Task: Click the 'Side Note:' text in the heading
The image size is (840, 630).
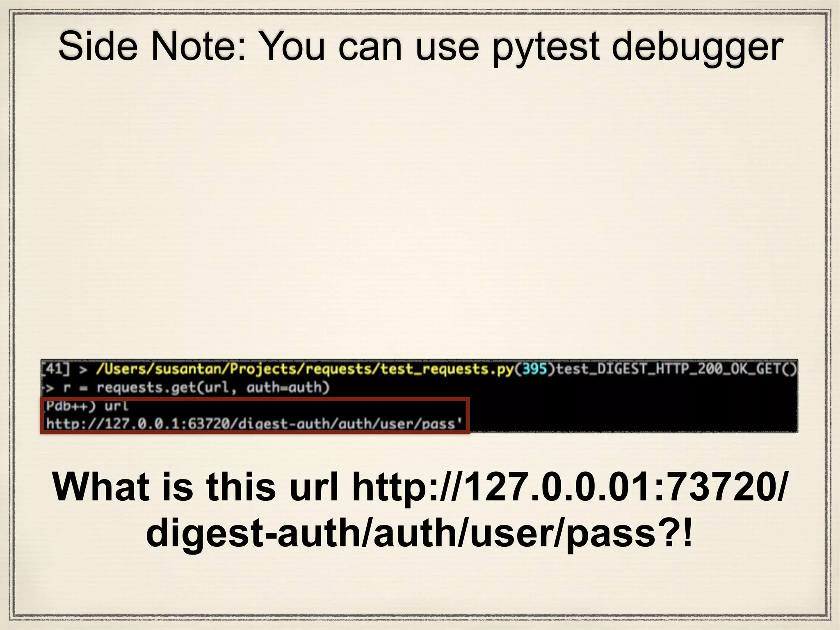Action: (x=153, y=46)
